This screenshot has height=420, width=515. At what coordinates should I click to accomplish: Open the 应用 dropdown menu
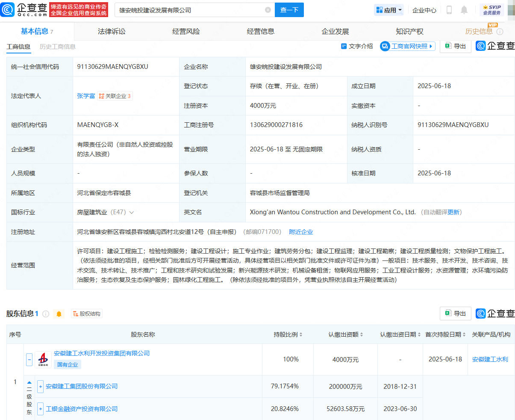tap(389, 10)
